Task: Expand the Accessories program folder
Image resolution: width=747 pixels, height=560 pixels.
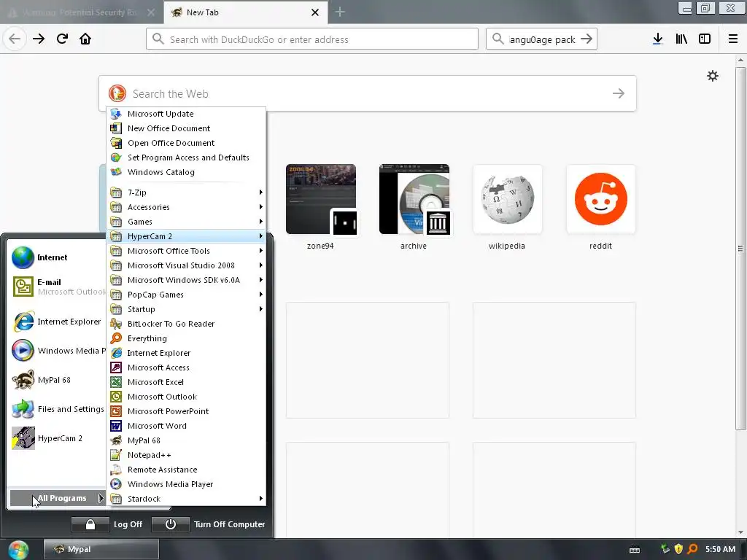Action: point(186,206)
